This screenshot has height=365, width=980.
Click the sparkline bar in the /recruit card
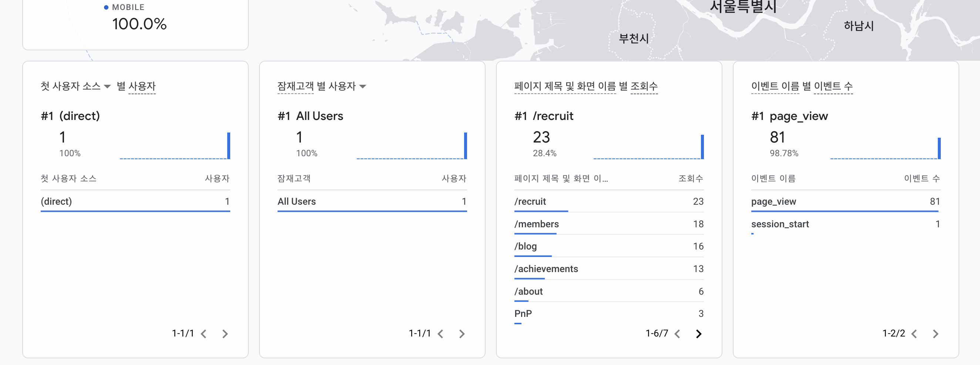702,147
